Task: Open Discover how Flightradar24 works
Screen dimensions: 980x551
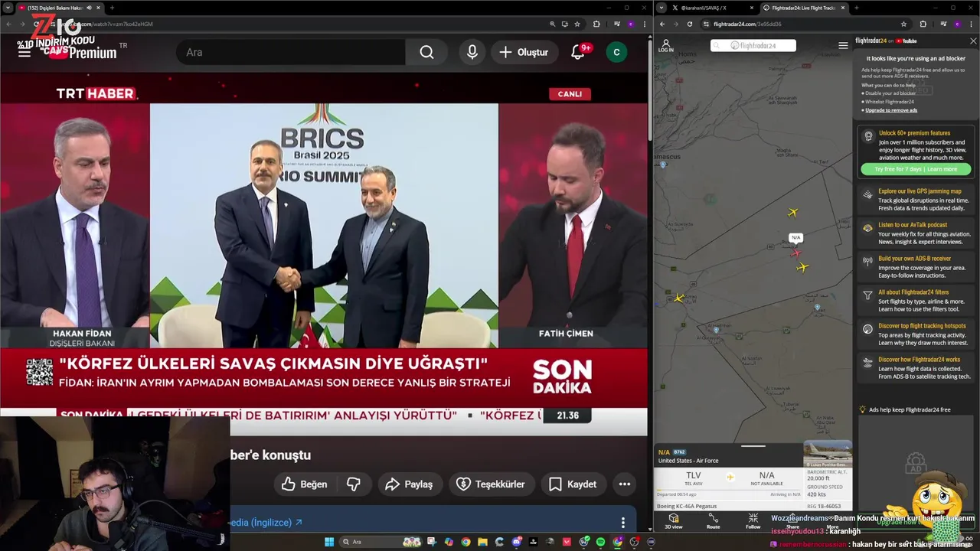Action: (x=916, y=367)
